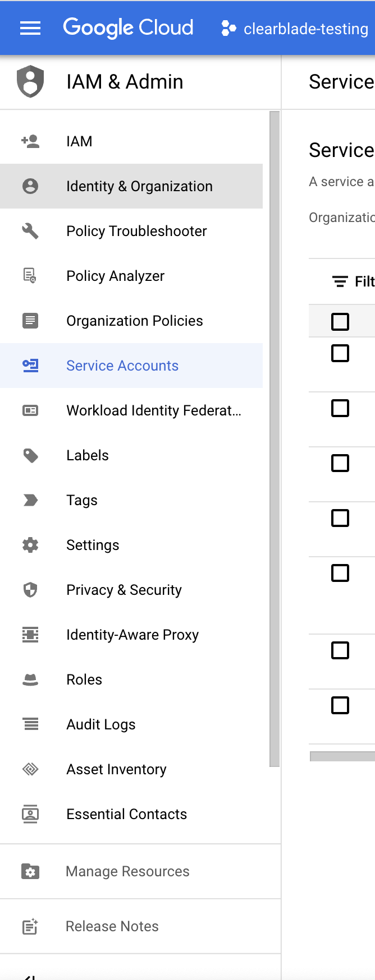
Task: Select Service Accounts in the sidebar
Action: 122,366
